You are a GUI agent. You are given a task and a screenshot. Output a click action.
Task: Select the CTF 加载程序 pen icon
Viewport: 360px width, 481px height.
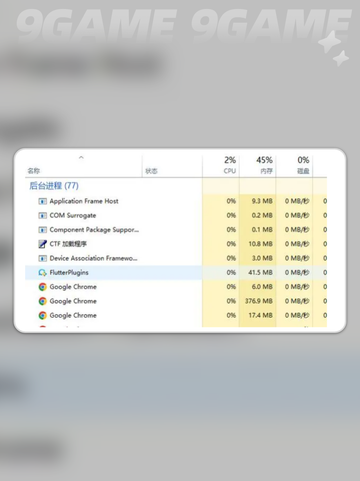click(42, 244)
